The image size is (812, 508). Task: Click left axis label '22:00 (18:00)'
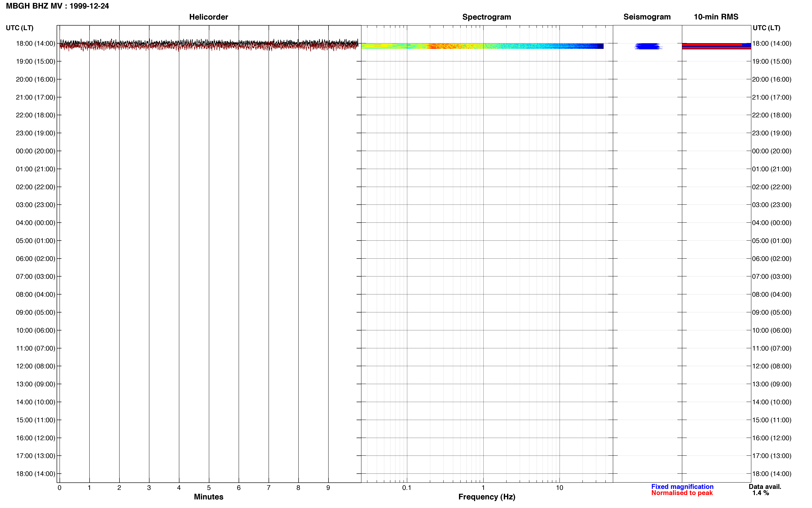tap(36, 115)
